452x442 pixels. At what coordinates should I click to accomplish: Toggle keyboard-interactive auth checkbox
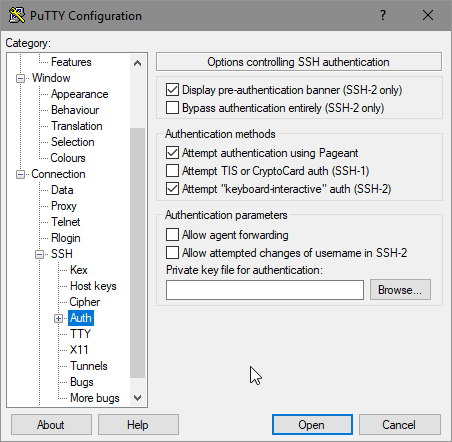[172, 189]
